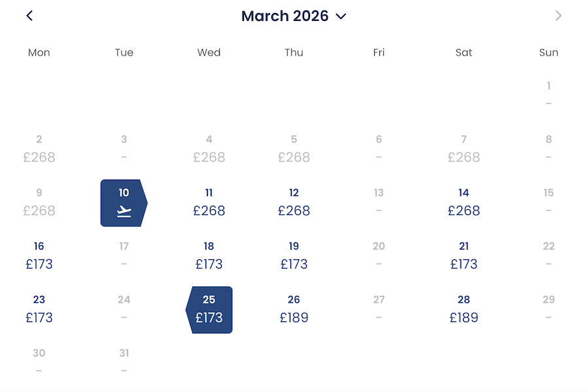Select Wednesday March 18 at £173
Image resolution: width=588 pixels, height=392 pixels.
pyautogui.click(x=209, y=256)
